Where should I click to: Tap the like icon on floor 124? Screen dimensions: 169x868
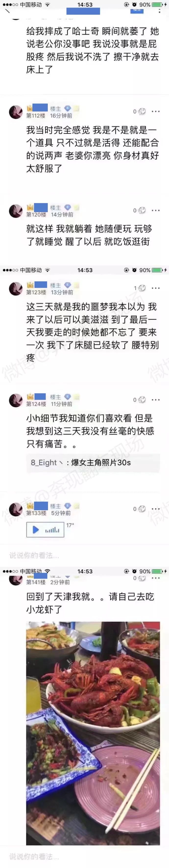[x=142, y=400]
